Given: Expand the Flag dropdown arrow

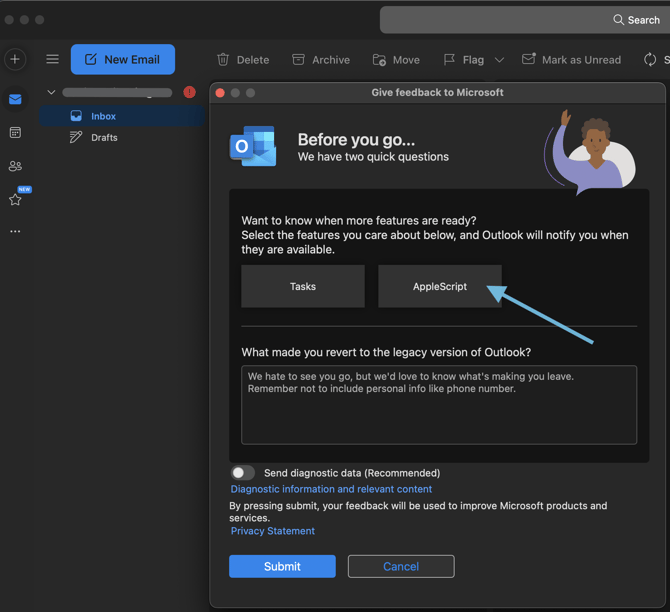Looking at the screenshot, I should tap(499, 60).
